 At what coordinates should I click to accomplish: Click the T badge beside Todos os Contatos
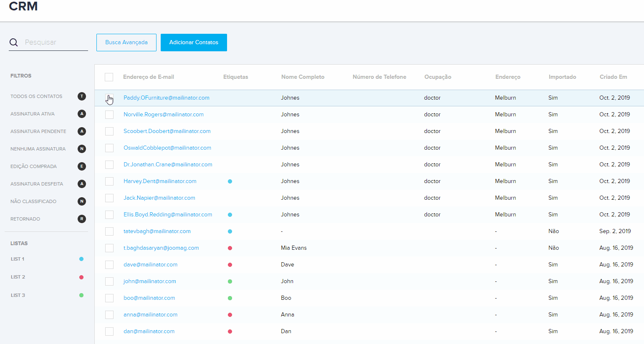[x=82, y=96]
